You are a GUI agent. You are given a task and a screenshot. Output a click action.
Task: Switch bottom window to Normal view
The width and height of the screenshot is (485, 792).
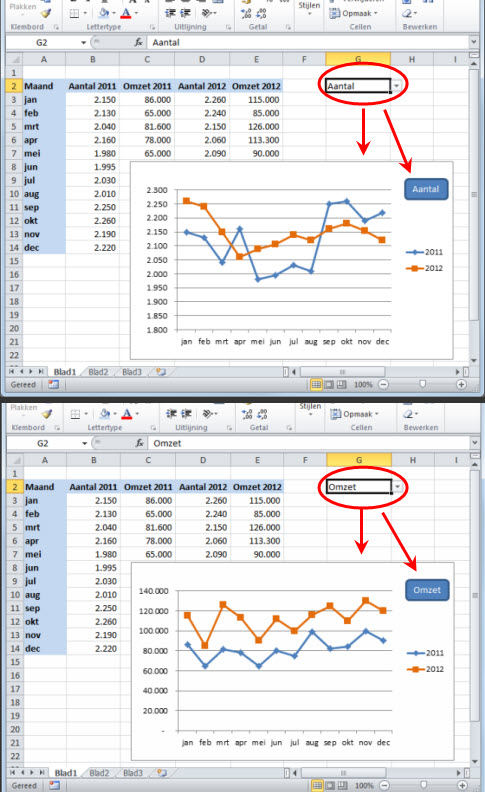click(x=317, y=785)
